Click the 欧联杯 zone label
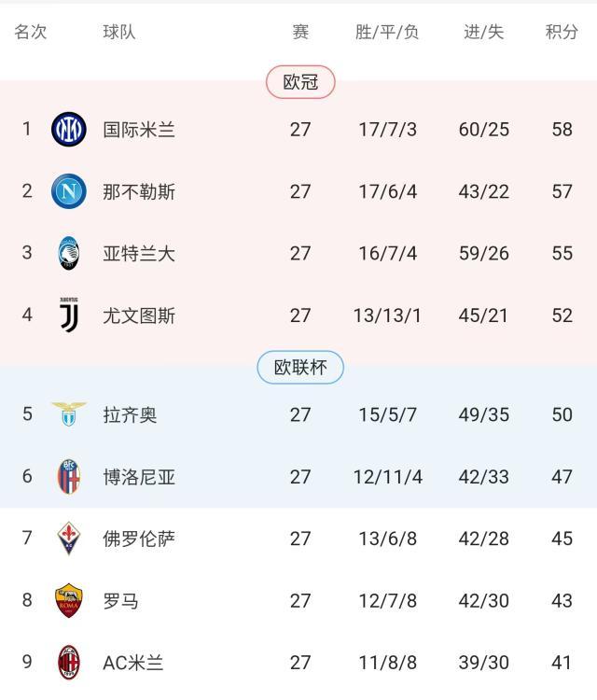Screen dimensions: 597x700 pos(300,368)
